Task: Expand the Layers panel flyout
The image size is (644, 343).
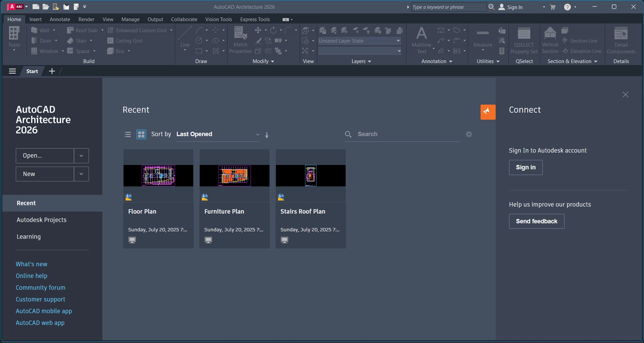Action: coord(361,61)
